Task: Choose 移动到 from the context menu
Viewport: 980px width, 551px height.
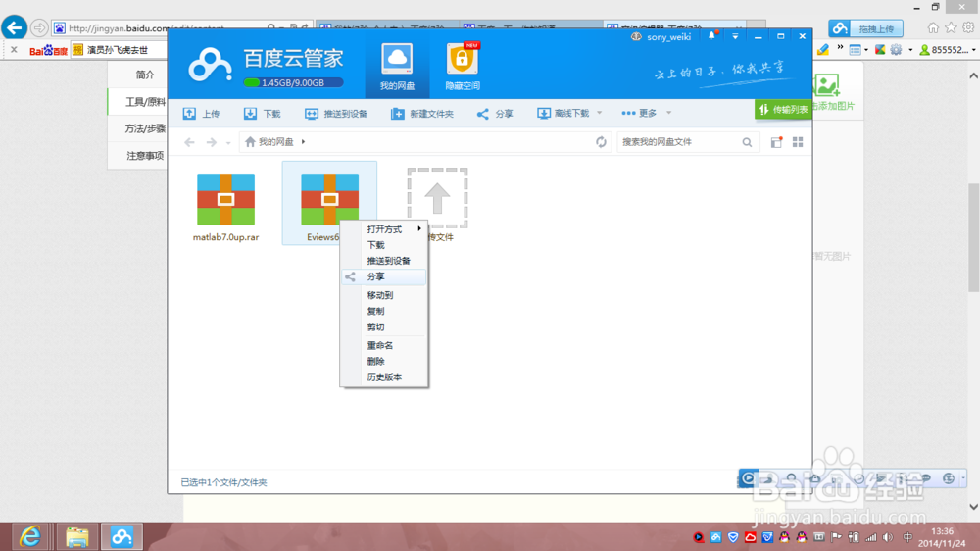Action: [384, 295]
